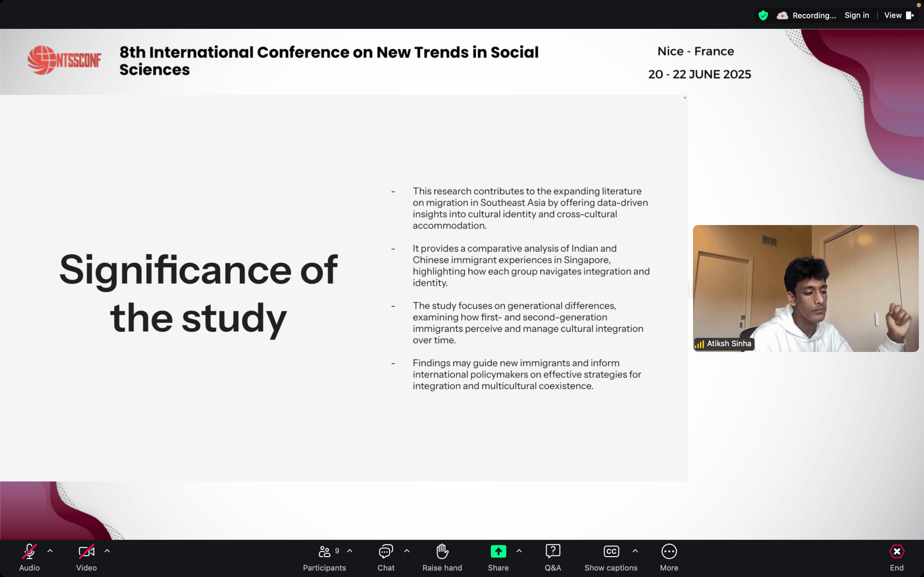Open the Participants panel
Image resolution: width=924 pixels, height=577 pixels.
324,551
